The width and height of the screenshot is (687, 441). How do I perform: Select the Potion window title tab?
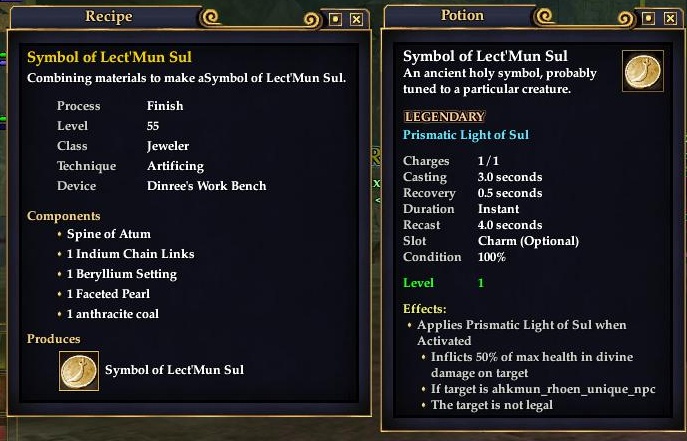[x=462, y=15]
